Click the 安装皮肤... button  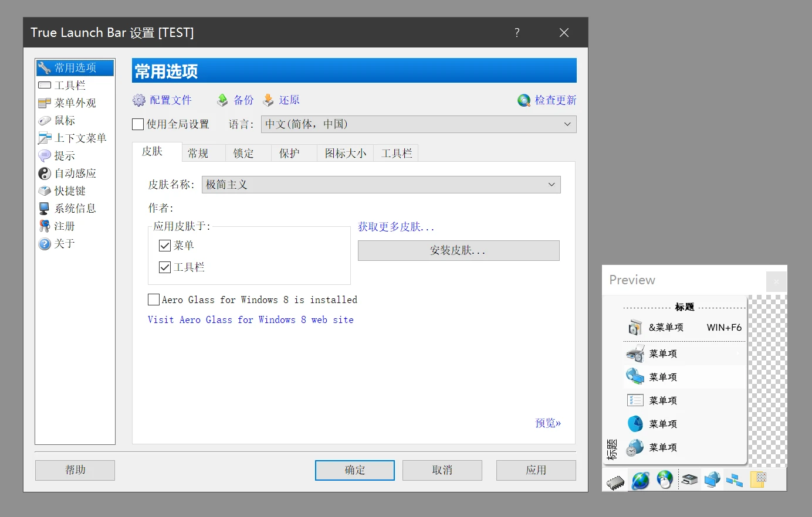coord(458,250)
